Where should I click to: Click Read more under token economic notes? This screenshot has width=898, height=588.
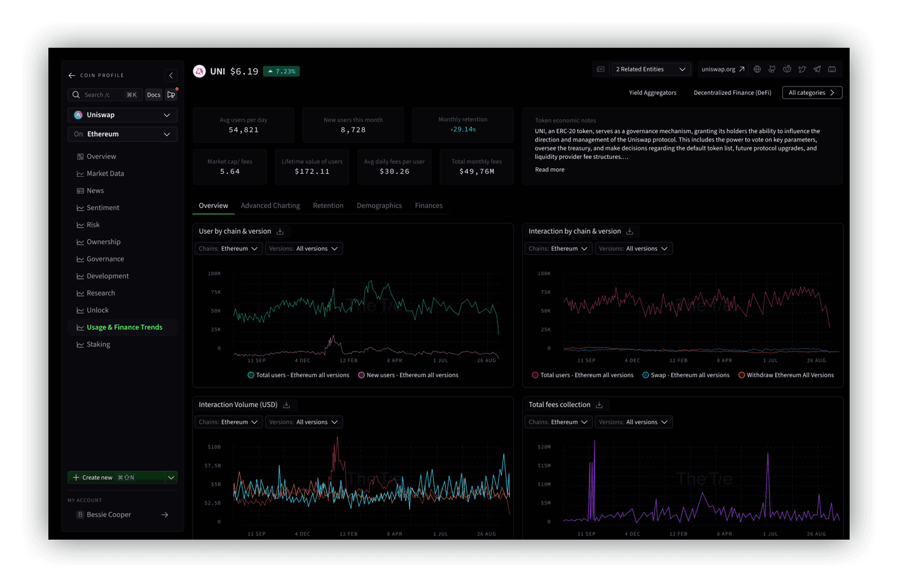click(550, 170)
